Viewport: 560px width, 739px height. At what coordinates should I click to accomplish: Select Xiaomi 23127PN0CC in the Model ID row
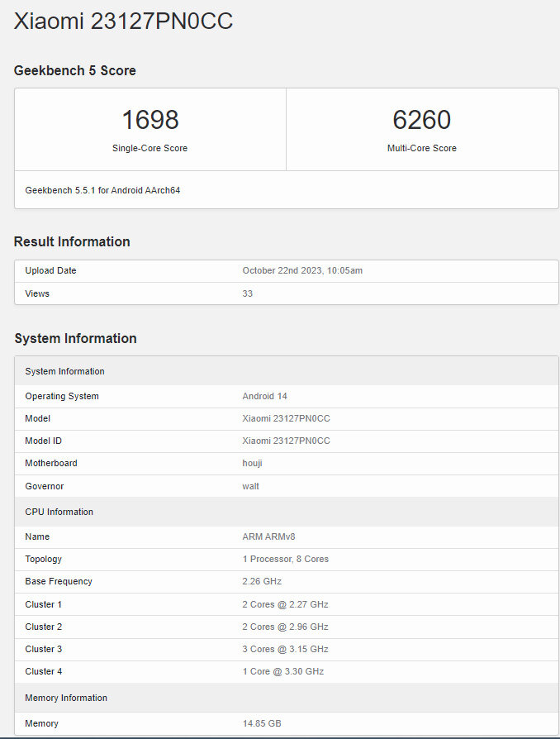pos(287,441)
